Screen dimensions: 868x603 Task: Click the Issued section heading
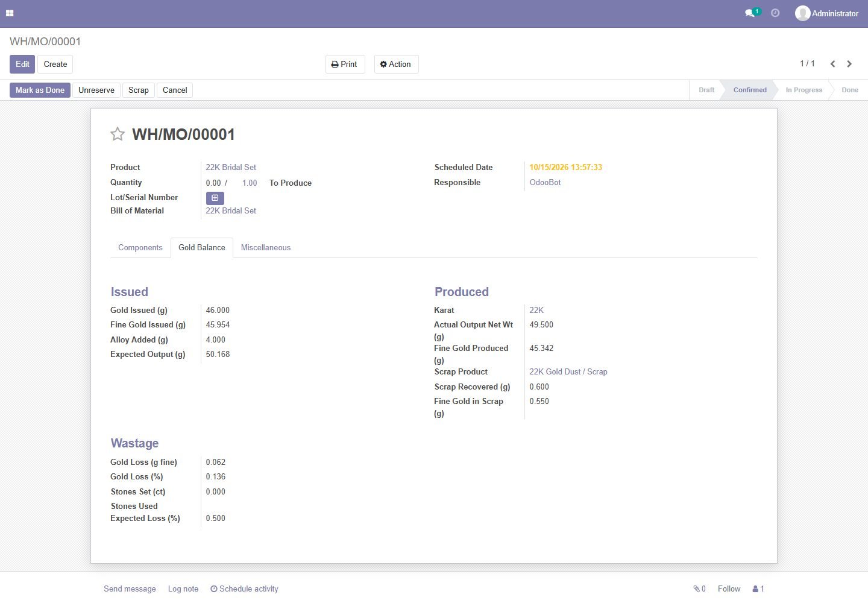tap(129, 292)
